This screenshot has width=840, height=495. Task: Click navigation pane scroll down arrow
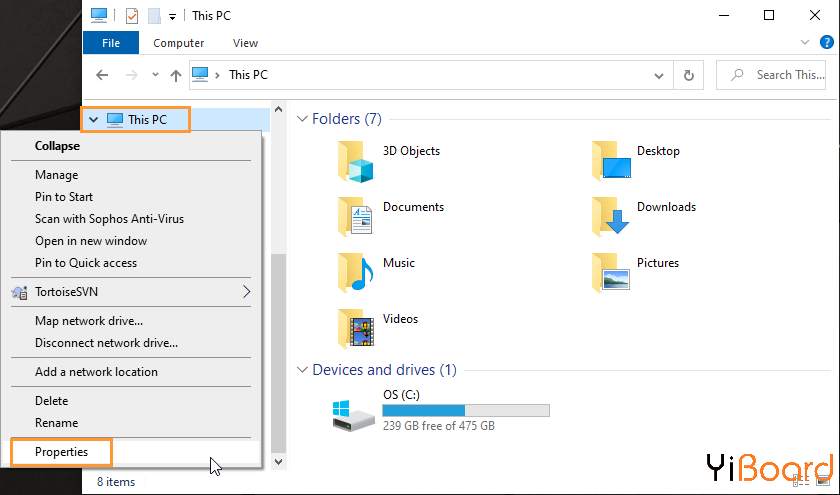click(278, 461)
